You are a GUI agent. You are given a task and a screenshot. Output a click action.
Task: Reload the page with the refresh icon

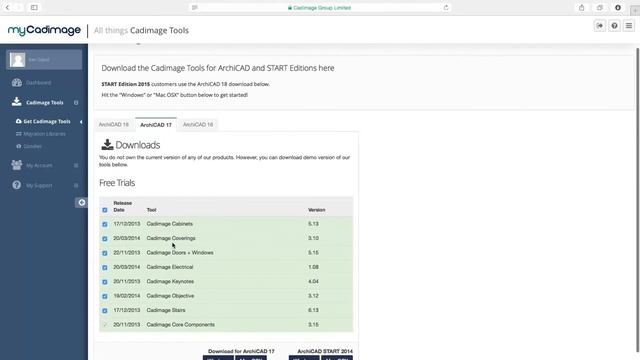point(446,7)
